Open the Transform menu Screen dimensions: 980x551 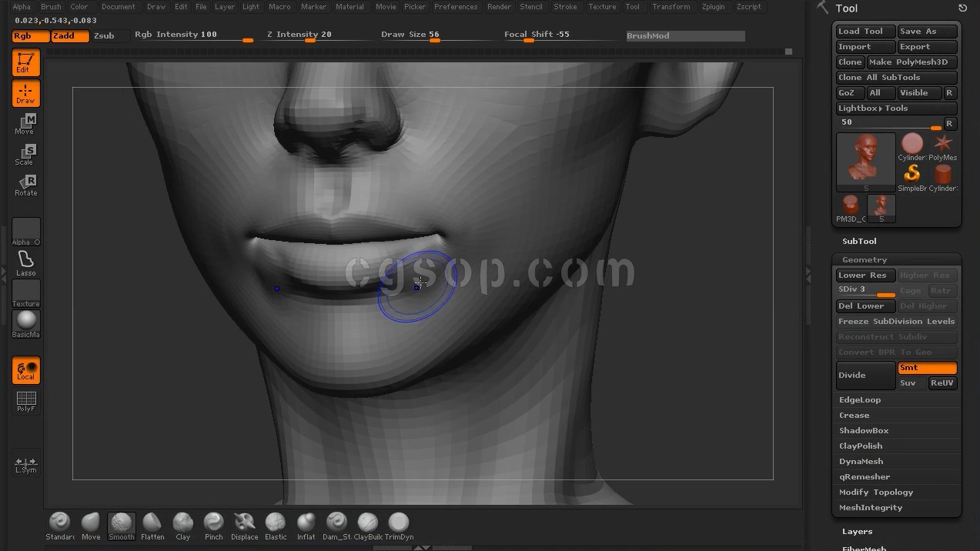671,7
